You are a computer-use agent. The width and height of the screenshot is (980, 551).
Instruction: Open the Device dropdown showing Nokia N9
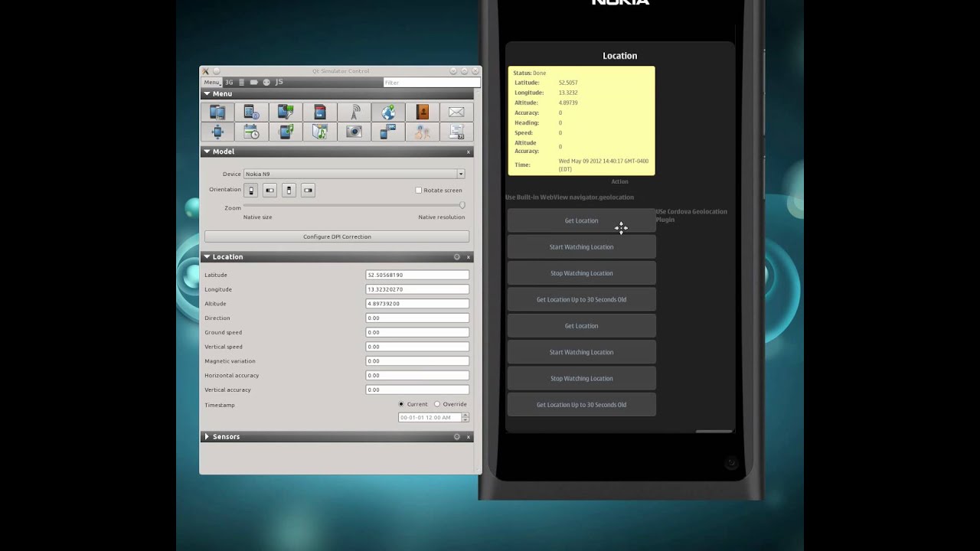coord(354,174)
